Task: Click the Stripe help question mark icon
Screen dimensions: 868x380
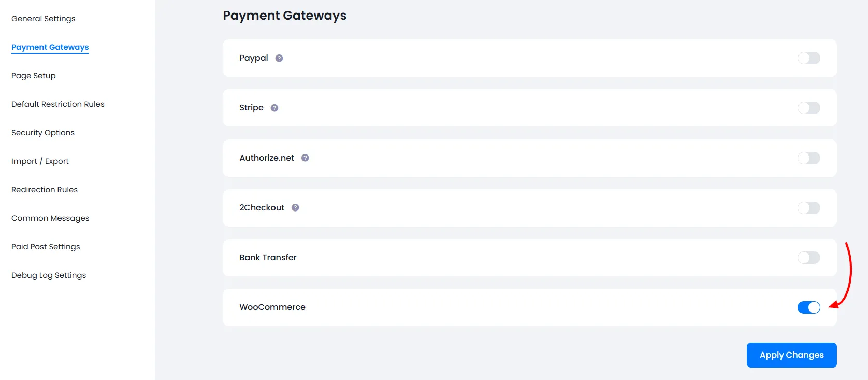Action: (274, 108)
